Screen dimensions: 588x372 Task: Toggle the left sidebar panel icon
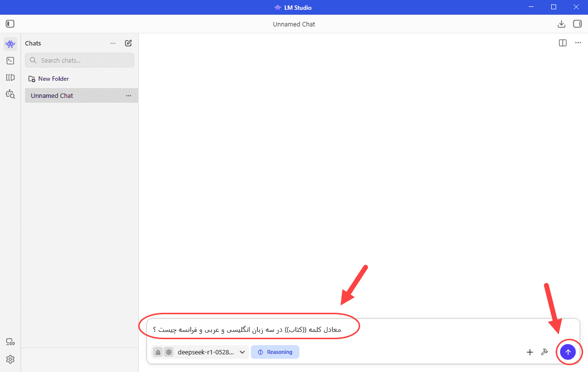pyautogui.click(x=10, y=23)
